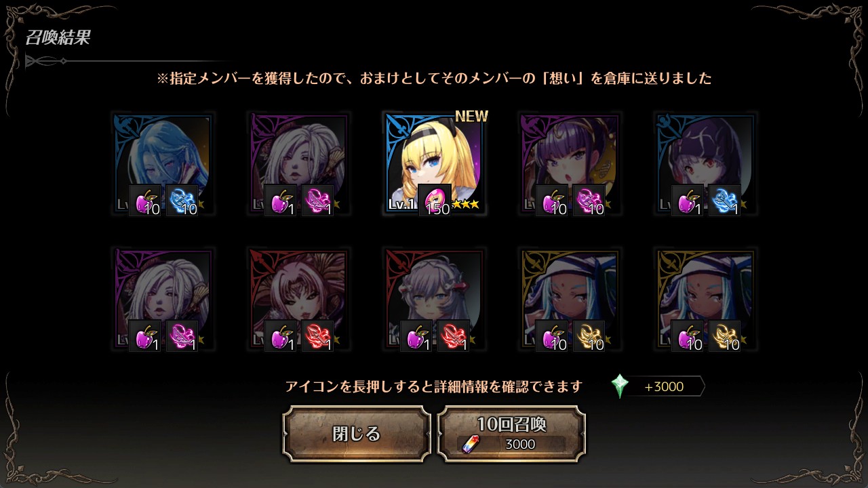Screen dimensions: 868x488
Task: Select the white-haired character in the top row
Action: click(298, 163)
